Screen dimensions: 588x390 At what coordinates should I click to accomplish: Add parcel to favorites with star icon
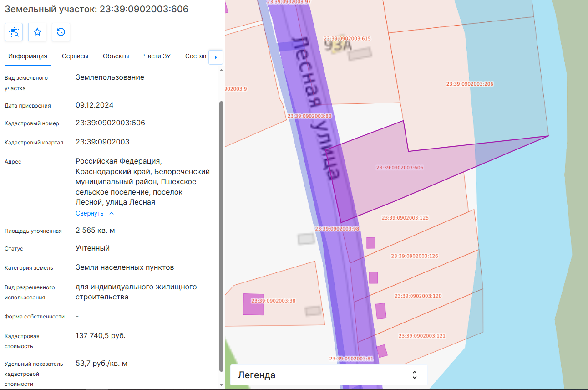point(37,32)
